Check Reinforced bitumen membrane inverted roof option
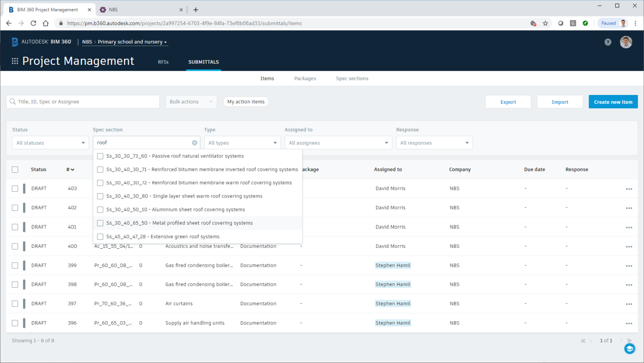The image size is (644, 363). 100,170
